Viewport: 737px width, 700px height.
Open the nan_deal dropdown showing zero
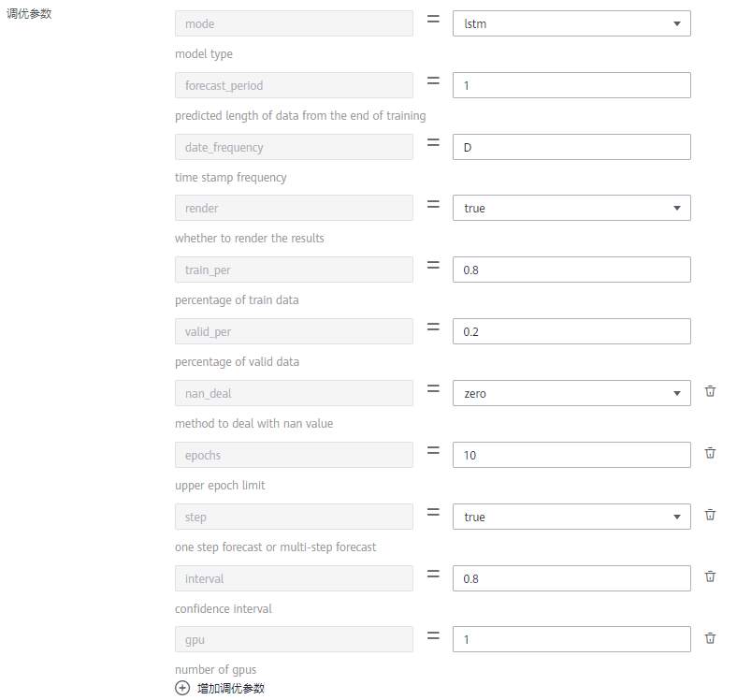click(x=571, y=393)
